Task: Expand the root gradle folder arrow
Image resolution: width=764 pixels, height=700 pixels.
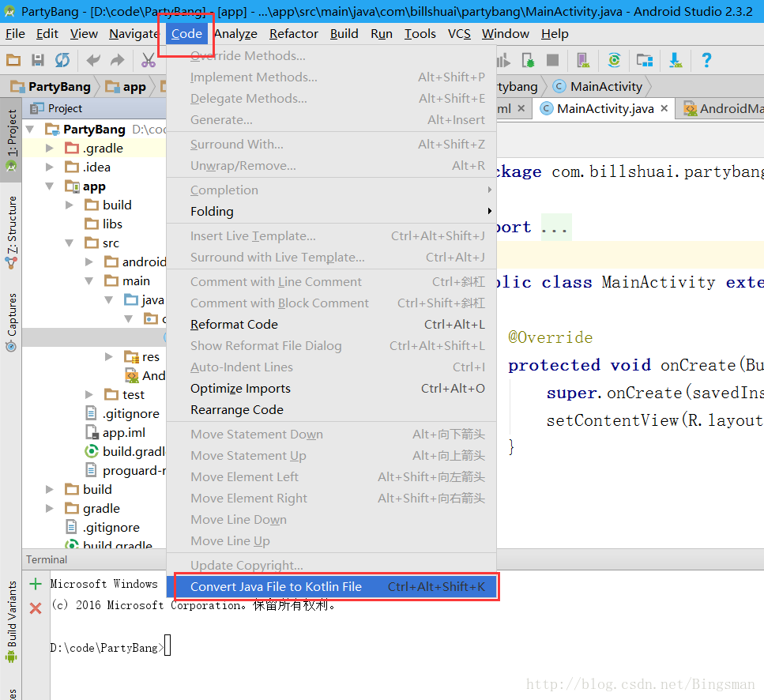Action: (x=49, y=509)
